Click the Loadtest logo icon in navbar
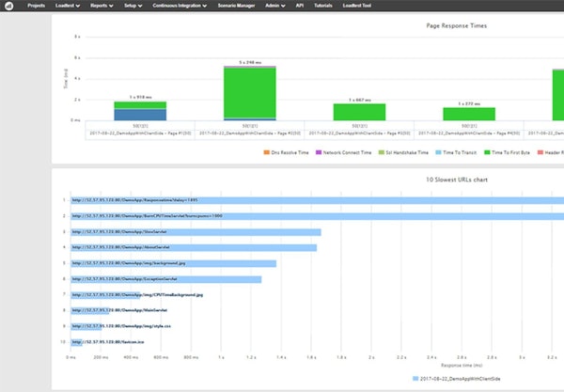The width and height of the screenshot is (564, 392). pyautogui.click(x=8, y=6)
